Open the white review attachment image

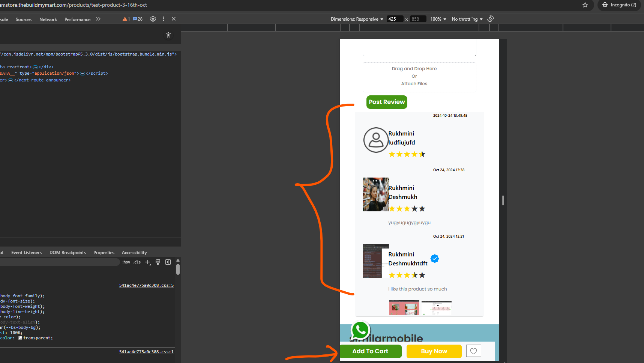coord(437,307)
